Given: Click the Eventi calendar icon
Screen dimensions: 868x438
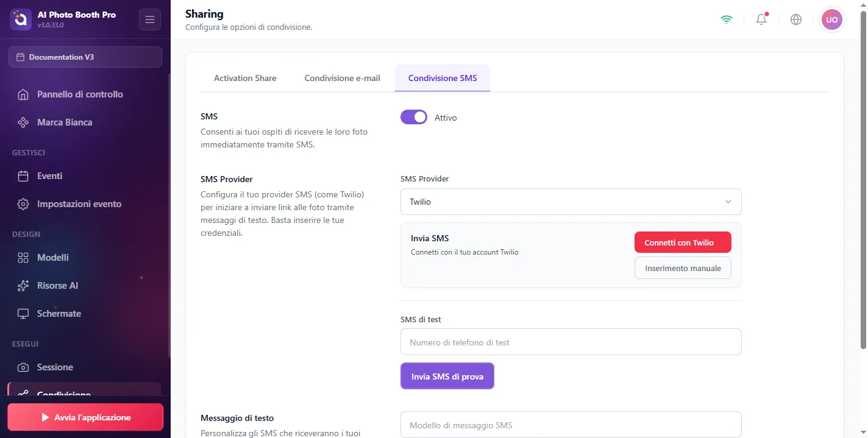Looking at the screenshot, I should 23,176.
